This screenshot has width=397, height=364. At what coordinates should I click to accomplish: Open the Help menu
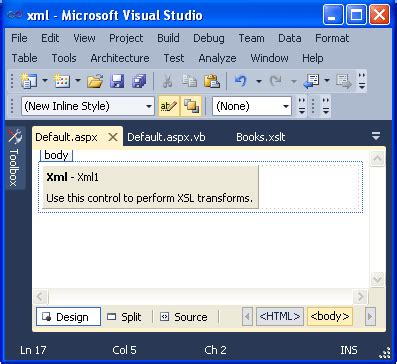313,58
